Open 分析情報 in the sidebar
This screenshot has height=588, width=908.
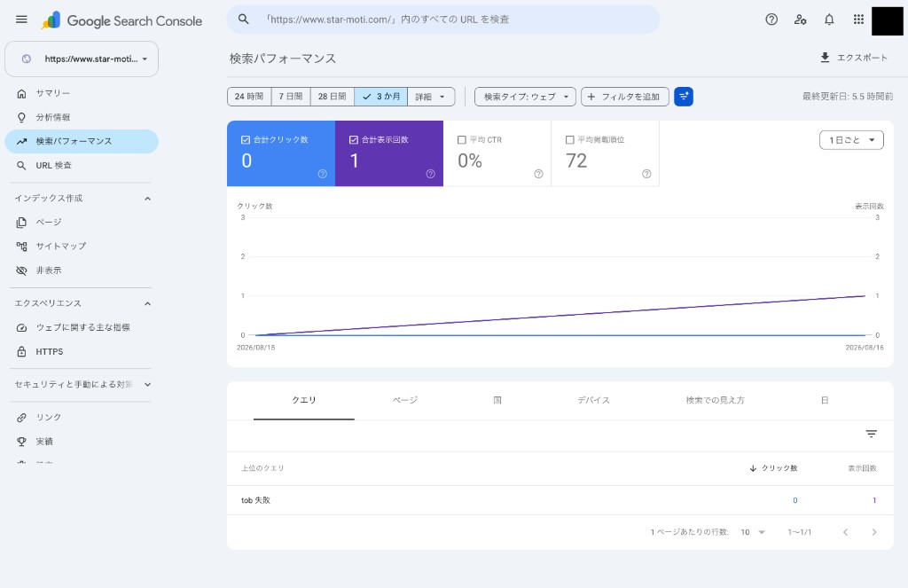click(82, 117)
